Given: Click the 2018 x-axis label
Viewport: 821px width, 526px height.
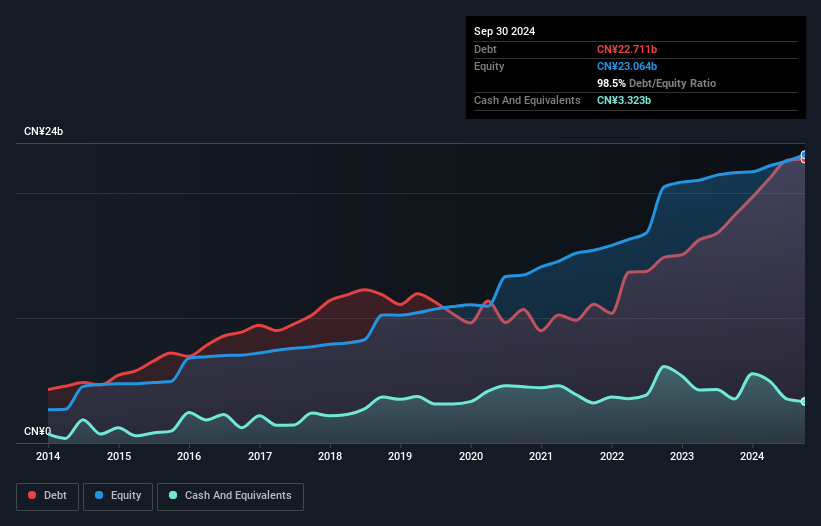Looking at the screenshot, I should [x=330, y=456].
